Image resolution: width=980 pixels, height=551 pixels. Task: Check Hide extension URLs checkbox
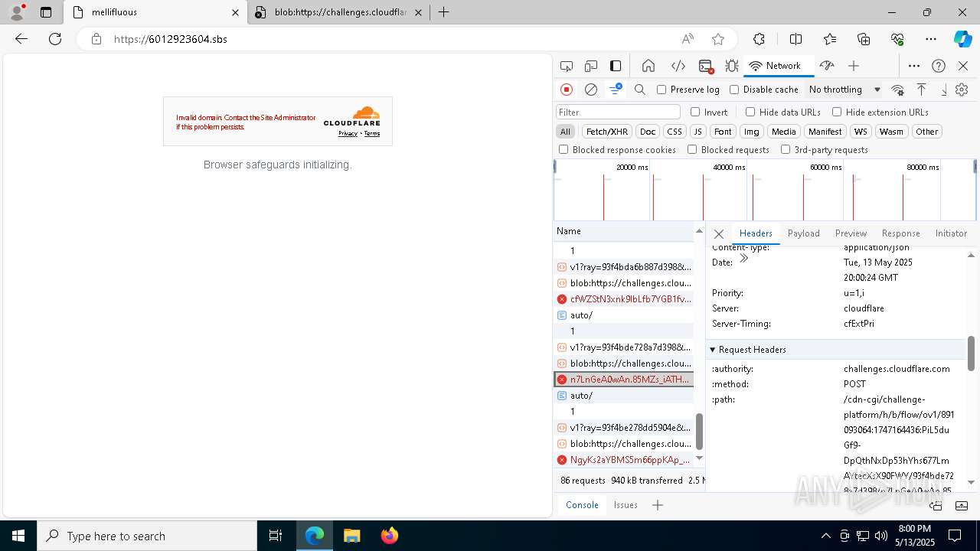[x=837, y=112]
